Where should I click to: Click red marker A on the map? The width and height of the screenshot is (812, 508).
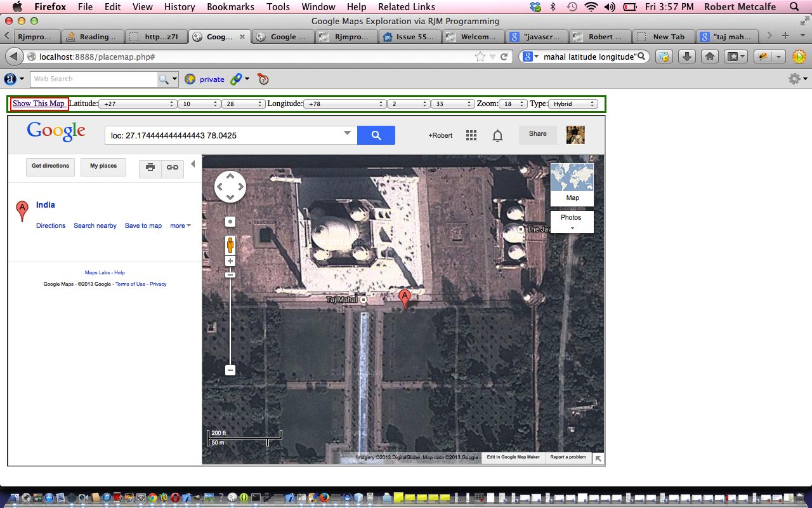405,299
